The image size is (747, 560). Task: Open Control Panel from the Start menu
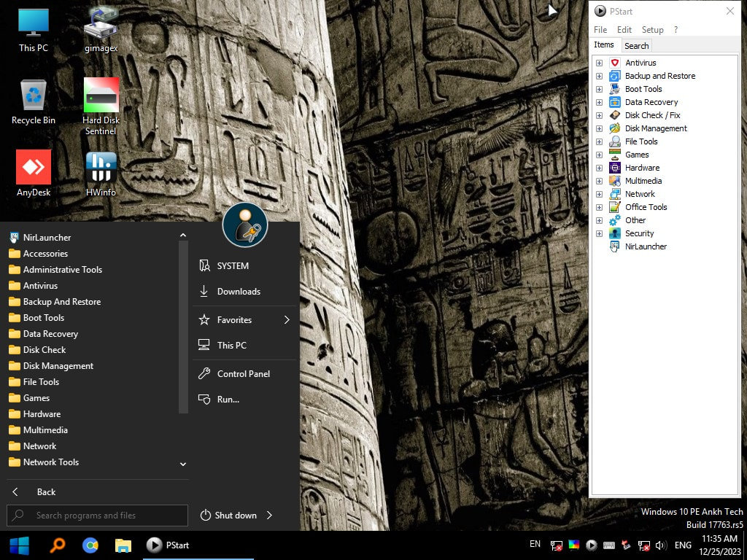point(243,374)
